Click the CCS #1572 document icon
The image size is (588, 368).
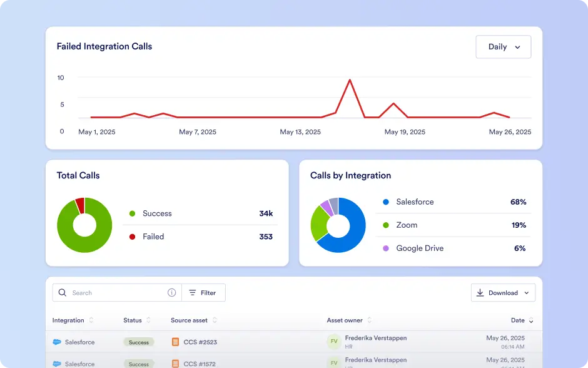point(175,364)
